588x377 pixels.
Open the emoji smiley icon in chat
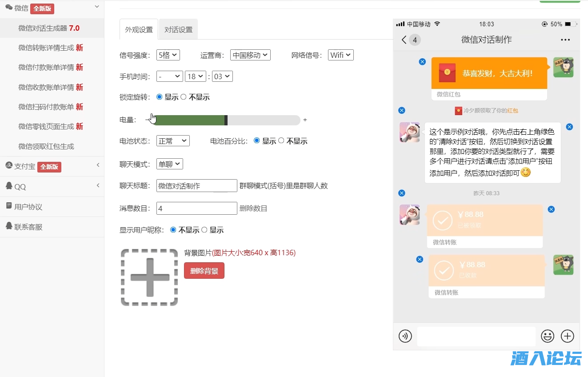pos(547,336)
